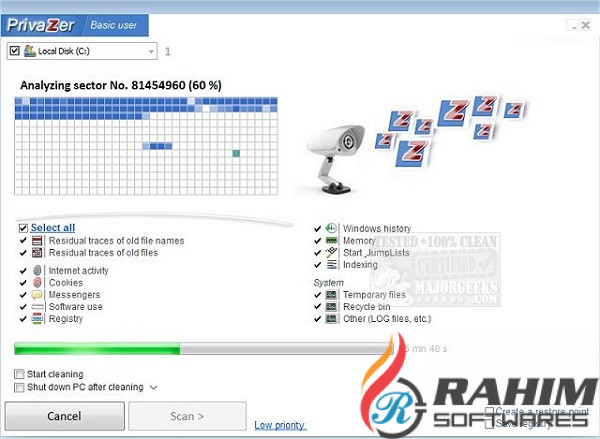Click the teal current sector cell in the map
Screen dimensions: 600x439
236,153
